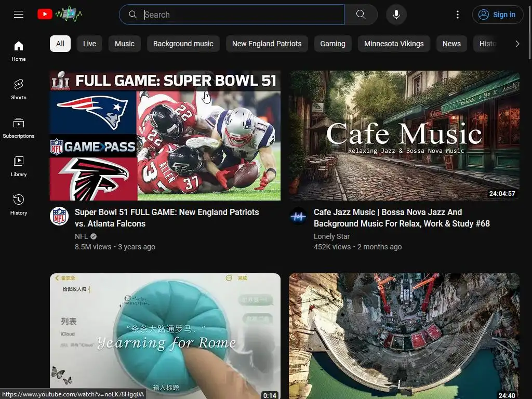Screen dimensions: 532x399
Task: Click inside the Search input field
Action: pyautogui.click(x=244, y=15)
